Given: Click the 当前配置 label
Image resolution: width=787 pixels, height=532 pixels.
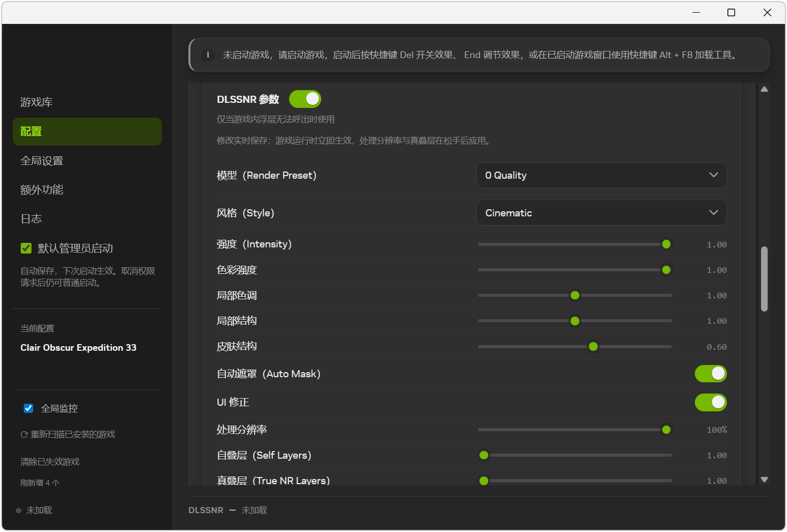Looking at the screenshot, I should [x=37, y=329].
